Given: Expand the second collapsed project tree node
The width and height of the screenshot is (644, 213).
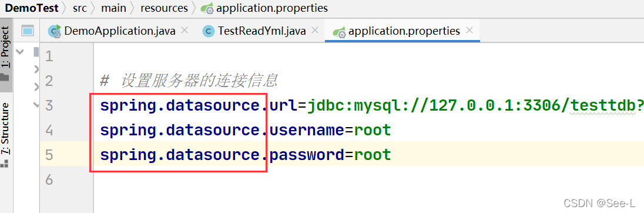Looking at the screenshot, I should coord(36,86).
